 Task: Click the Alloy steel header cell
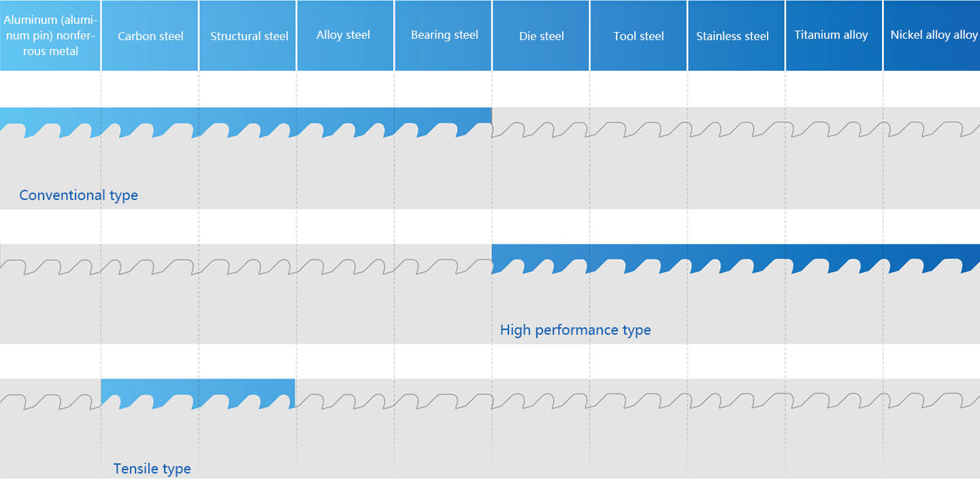(x=345, y=35)
